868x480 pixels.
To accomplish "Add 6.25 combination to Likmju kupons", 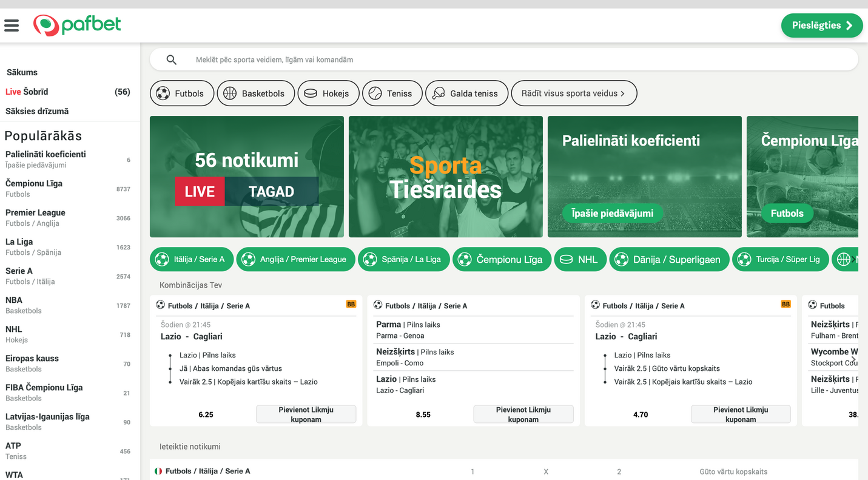I will 306,414.
